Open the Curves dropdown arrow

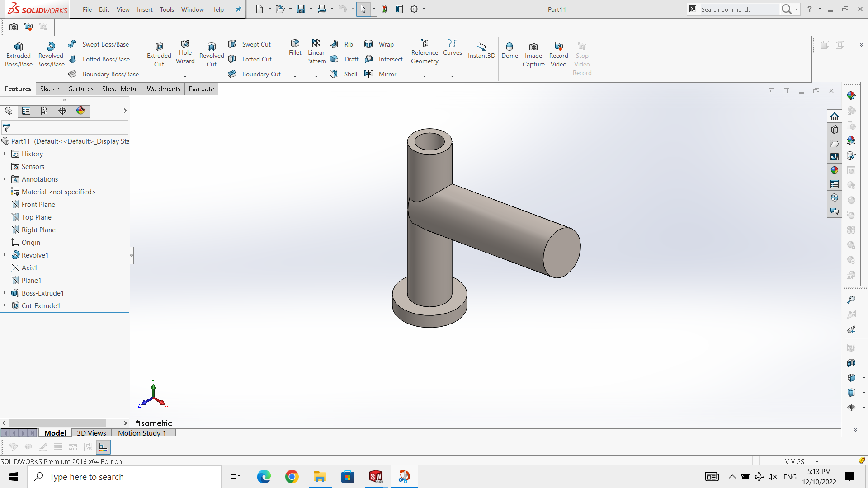(452, 76)
